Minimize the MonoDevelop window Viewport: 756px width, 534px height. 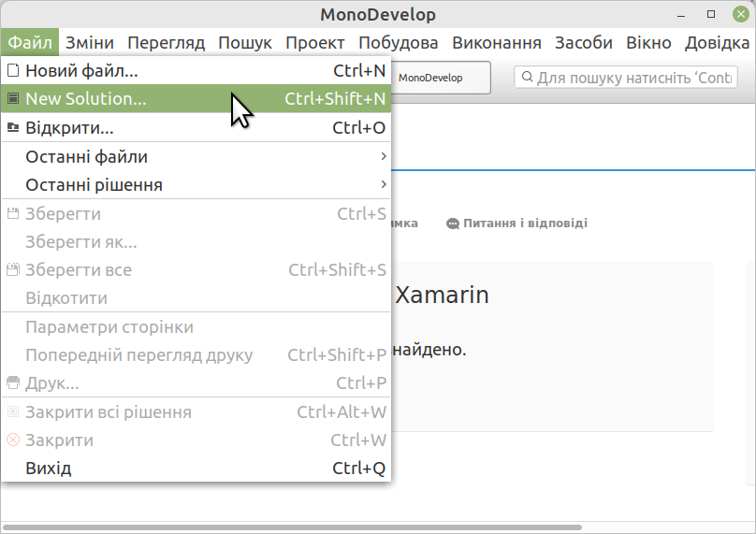(681, 14)
